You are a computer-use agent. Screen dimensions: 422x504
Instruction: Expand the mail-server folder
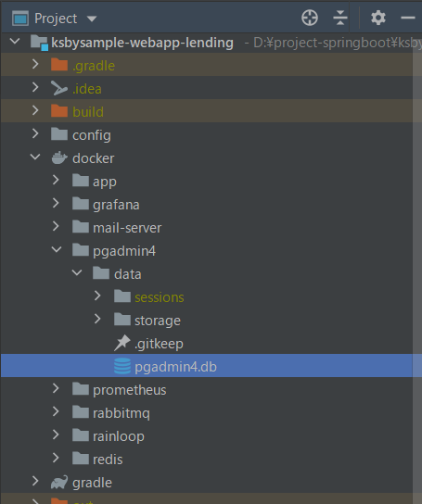click(x=56, y=226)
